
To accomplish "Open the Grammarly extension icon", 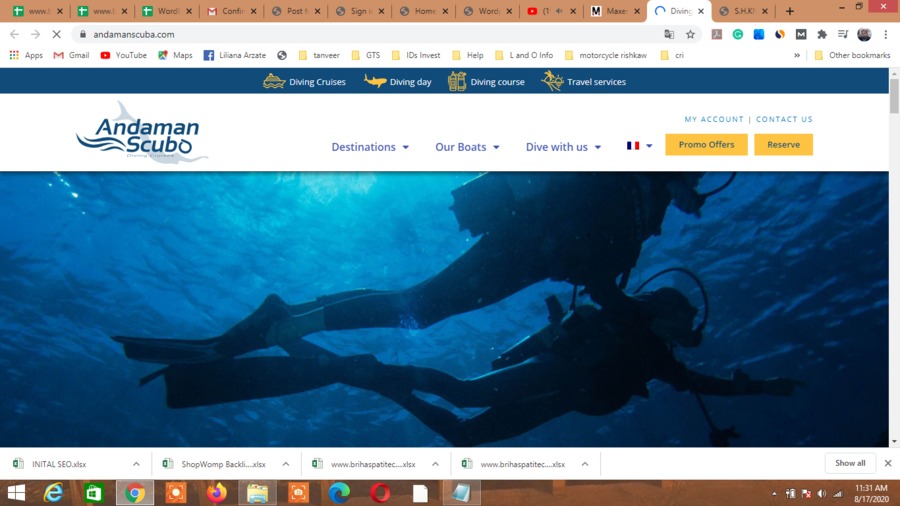I will pyautogui.click(x=738, y=34).
